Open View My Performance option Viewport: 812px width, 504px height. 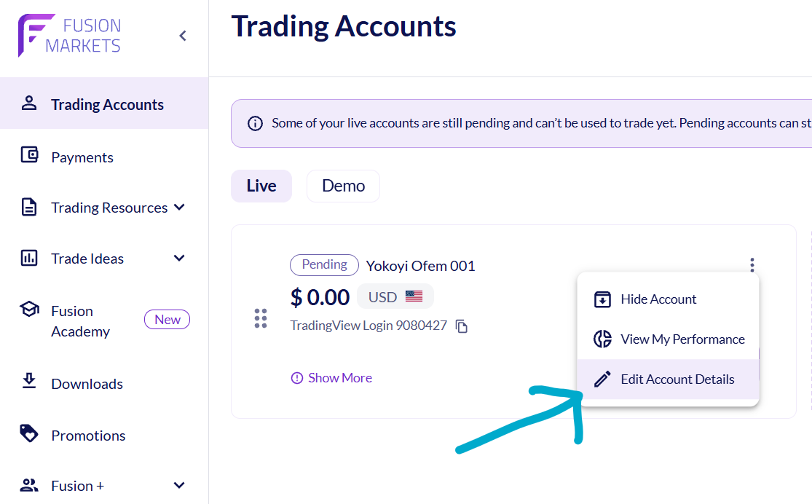pyautogui.click(x=668, y=339)
